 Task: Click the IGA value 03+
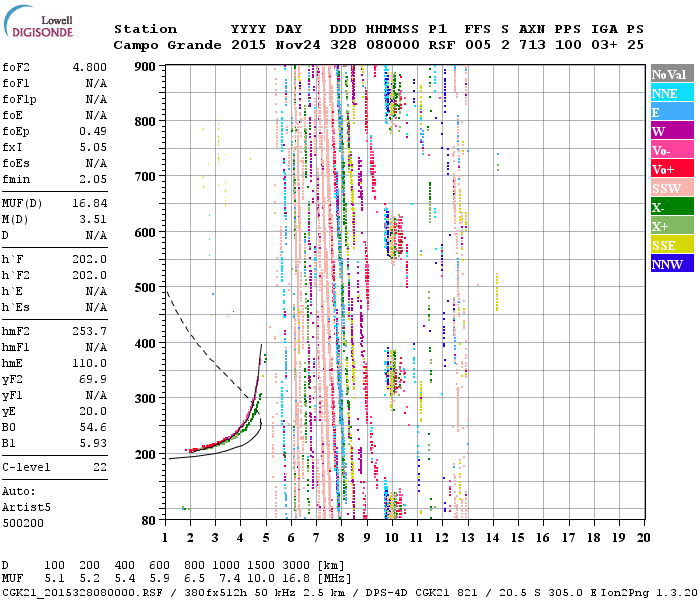point(604,45)
